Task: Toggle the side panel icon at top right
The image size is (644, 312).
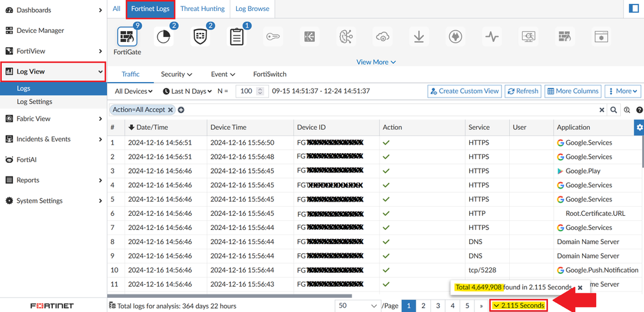Action: pos(634,8)
